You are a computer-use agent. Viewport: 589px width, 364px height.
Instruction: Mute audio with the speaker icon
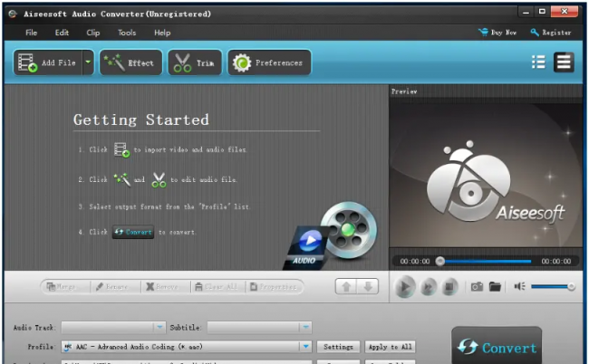pyautogui.click(x=519, y=287)
